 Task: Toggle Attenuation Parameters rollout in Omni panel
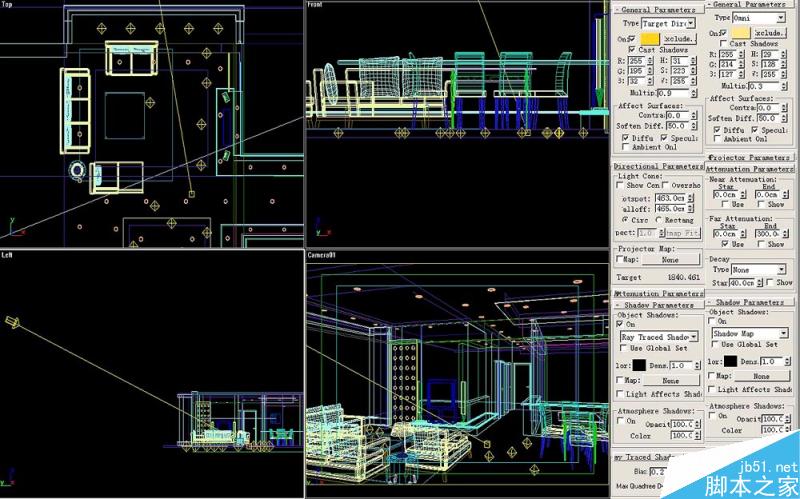pos(749,169)
